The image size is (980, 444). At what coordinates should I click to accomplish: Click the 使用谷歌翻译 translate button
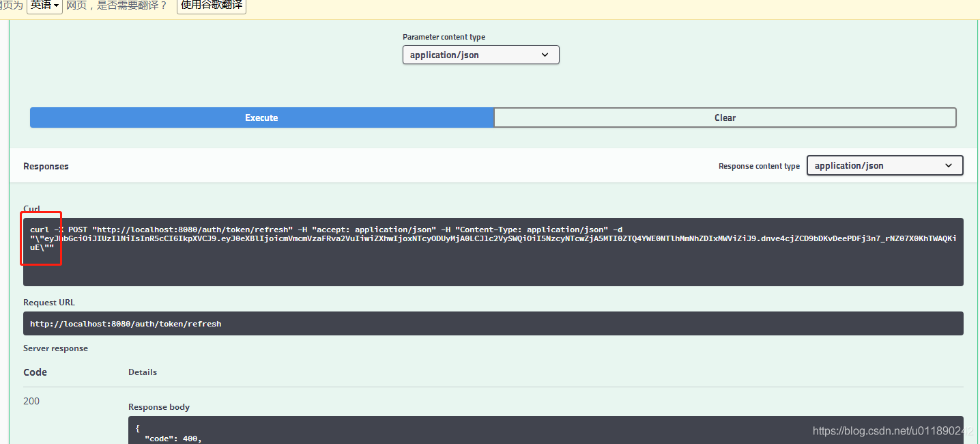(x=212, y=5)
